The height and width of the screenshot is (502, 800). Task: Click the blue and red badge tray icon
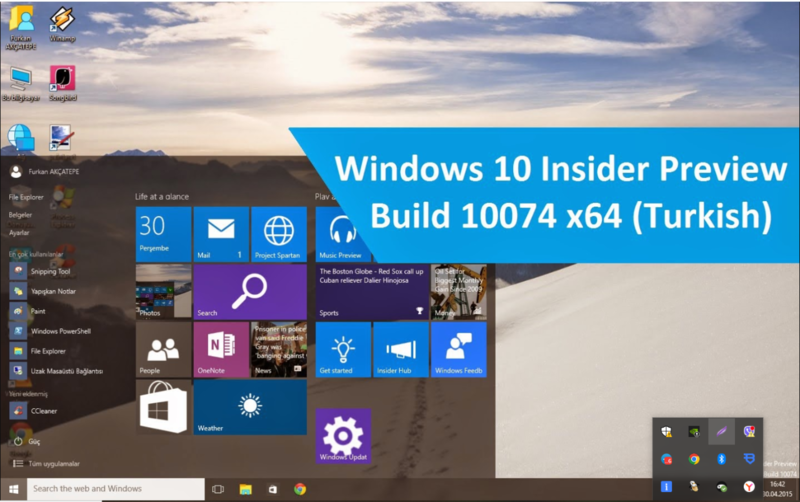click(x=666, y=459)
